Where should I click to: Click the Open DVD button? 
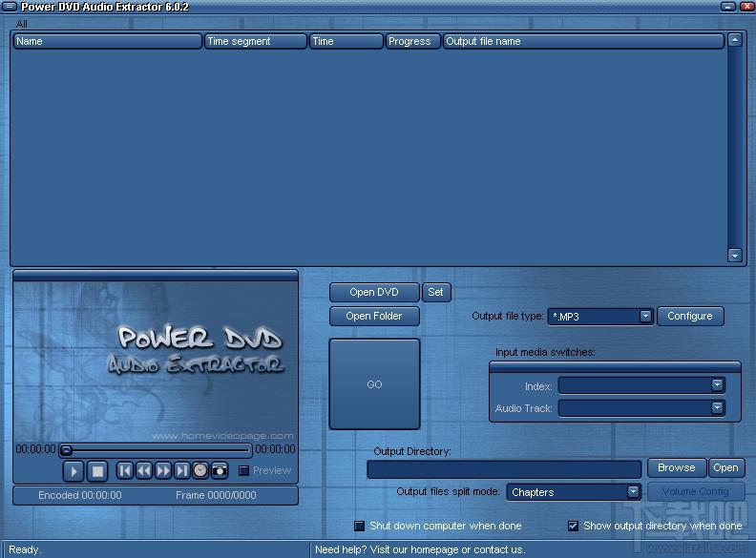tap(374, 292)
